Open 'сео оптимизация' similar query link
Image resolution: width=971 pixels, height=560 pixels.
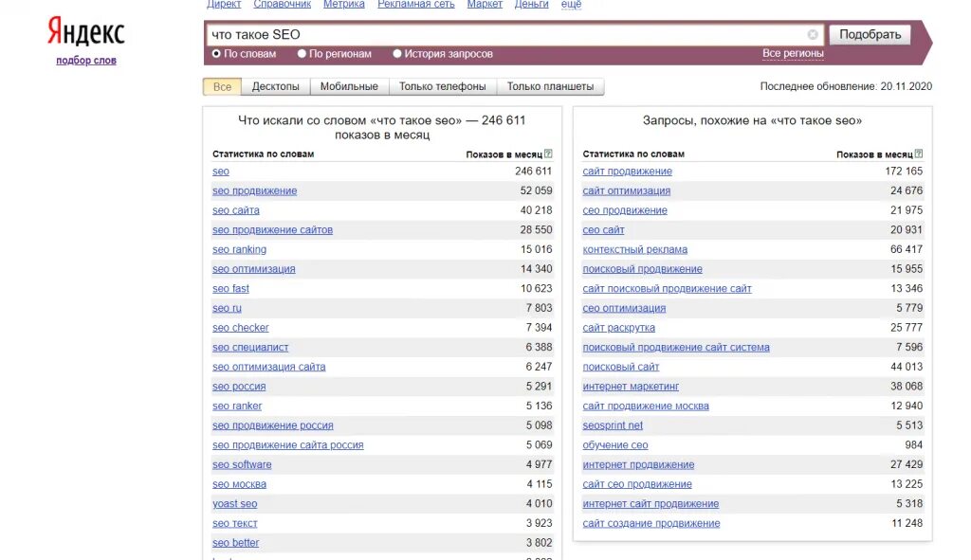[624, 308]
